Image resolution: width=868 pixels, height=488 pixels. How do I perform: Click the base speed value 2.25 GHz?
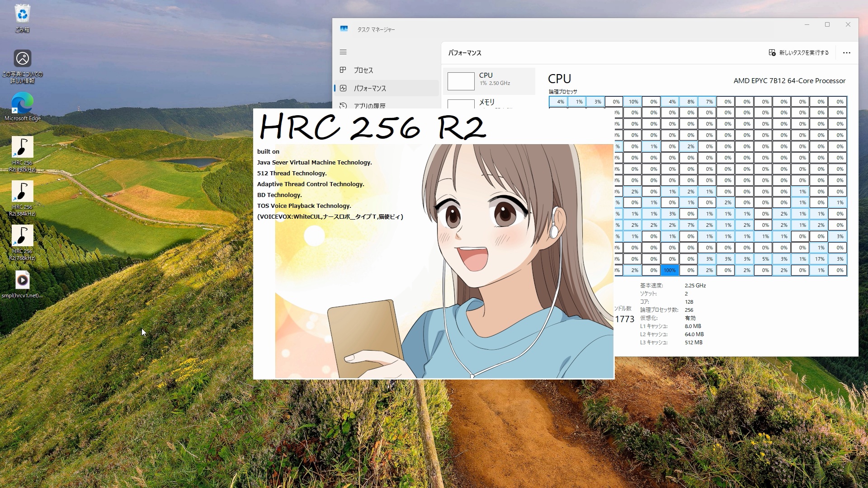click(x=695, y=286)
